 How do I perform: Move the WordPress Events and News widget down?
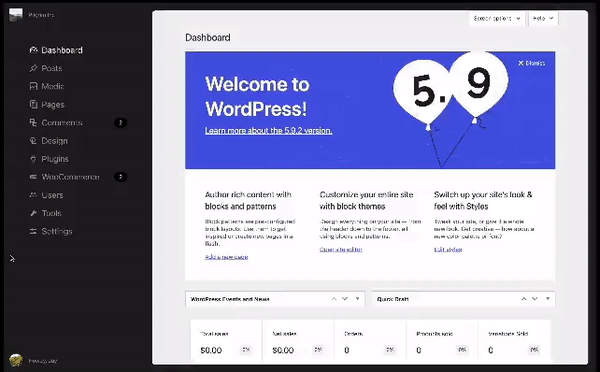[345, 299]
